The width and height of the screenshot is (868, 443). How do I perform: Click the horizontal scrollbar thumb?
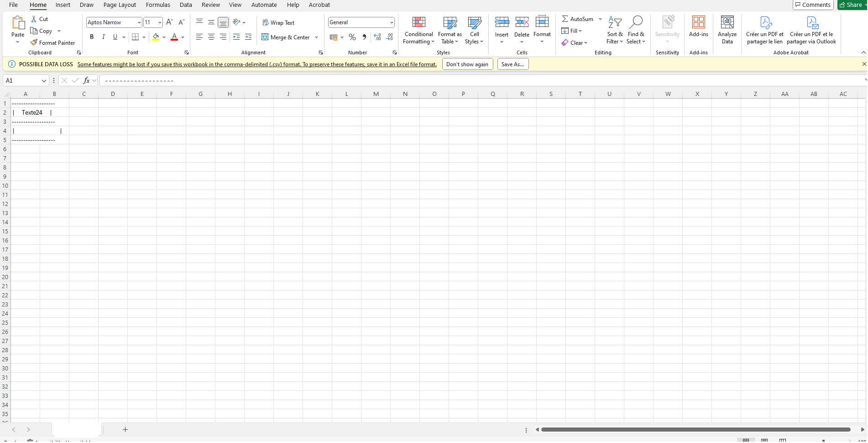point(695,430)
